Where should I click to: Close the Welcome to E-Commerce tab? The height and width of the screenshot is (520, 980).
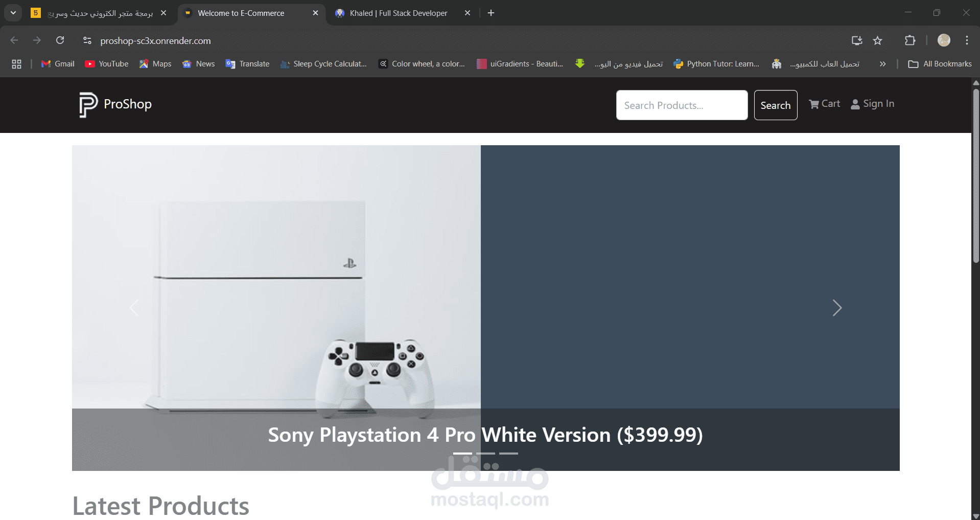(x=315, y=13)
